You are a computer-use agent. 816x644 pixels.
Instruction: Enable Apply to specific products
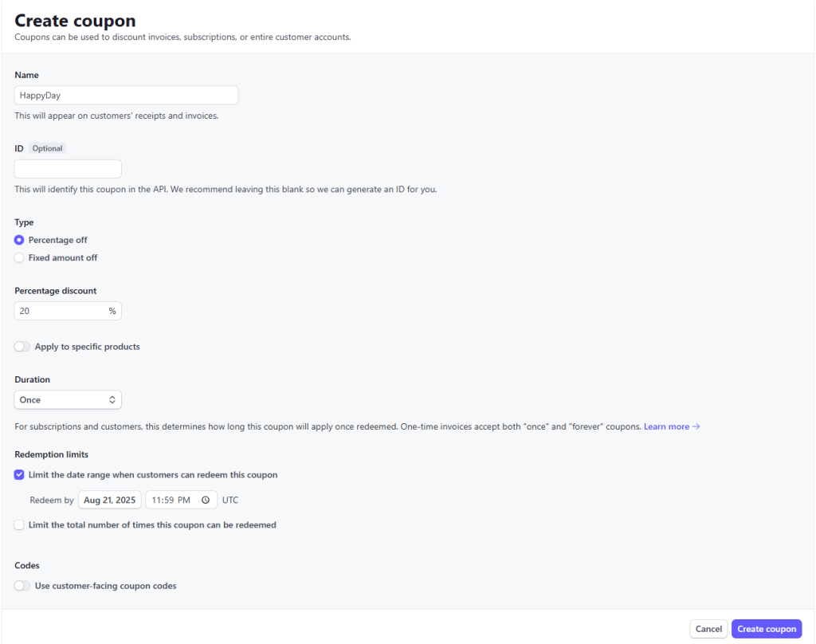(22, 346)
